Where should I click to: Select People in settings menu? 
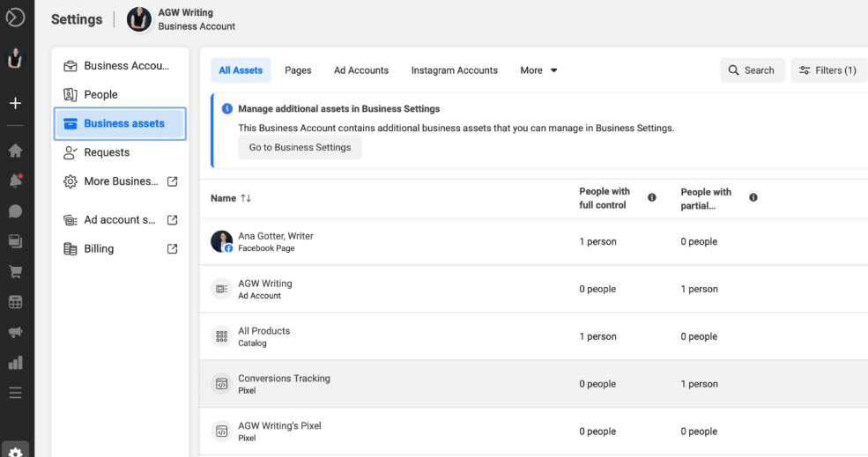[x=100, y=94]
